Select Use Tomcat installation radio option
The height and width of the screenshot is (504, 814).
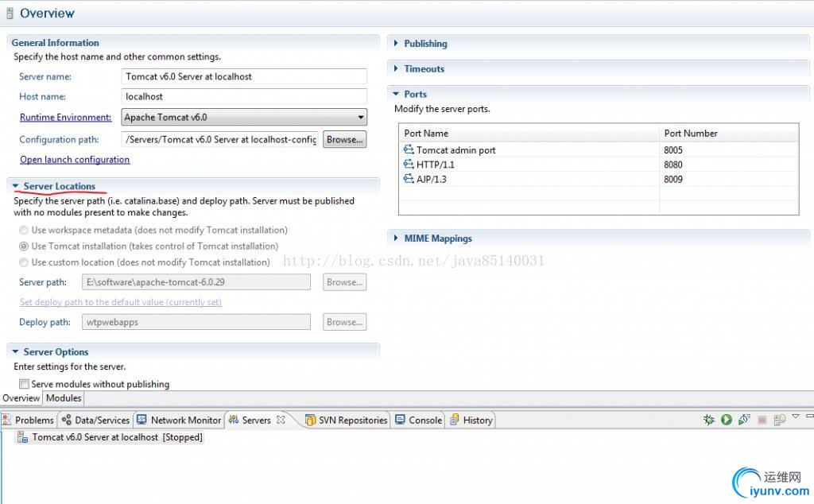coord(23,246)
